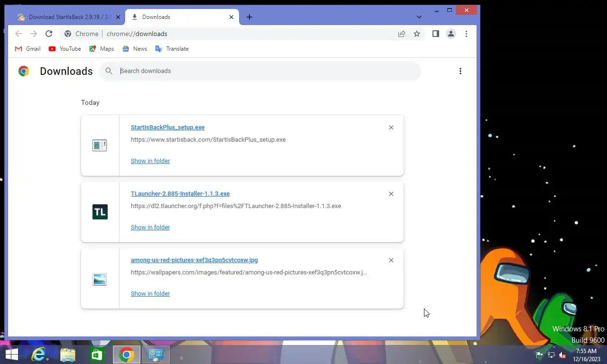Viewport: 607px width, 364px height.
Task: Go back using the back arrow
Action: tap(18, 34)
